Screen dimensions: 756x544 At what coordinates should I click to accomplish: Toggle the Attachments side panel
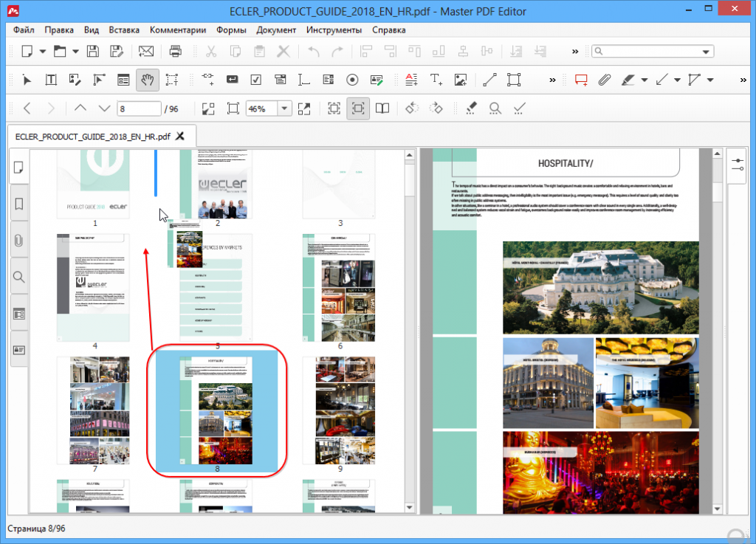tap(19, 240)
